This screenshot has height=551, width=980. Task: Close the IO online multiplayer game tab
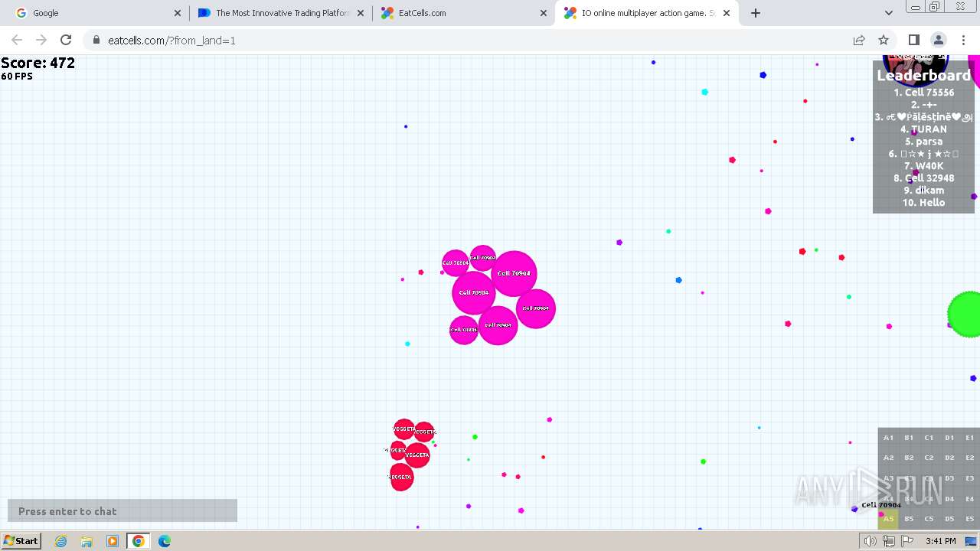tap(727, 13)
